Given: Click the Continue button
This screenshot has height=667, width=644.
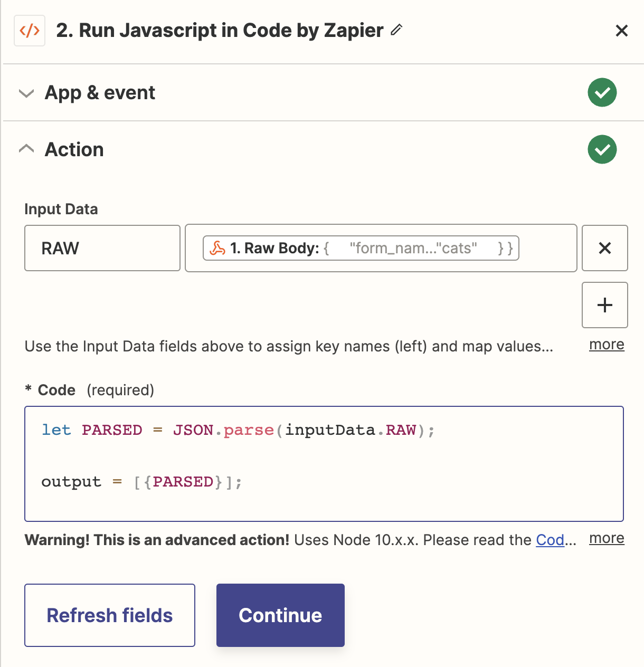Looking at the screenshot, I should tap(280, 615).
